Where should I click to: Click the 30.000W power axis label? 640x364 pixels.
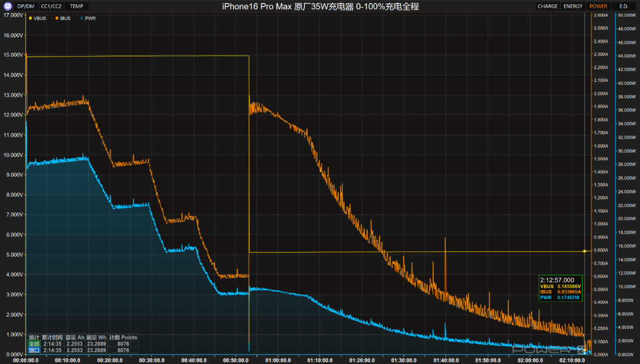(x=626, y=151)
